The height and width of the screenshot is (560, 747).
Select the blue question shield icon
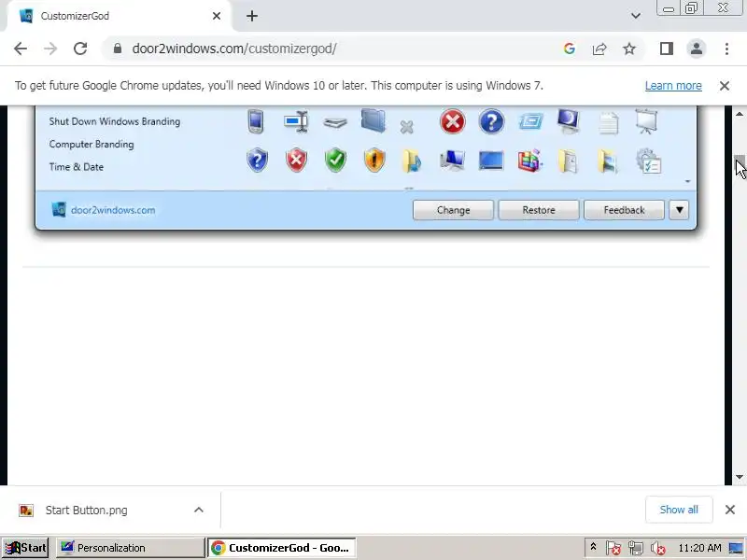[258, 161]
